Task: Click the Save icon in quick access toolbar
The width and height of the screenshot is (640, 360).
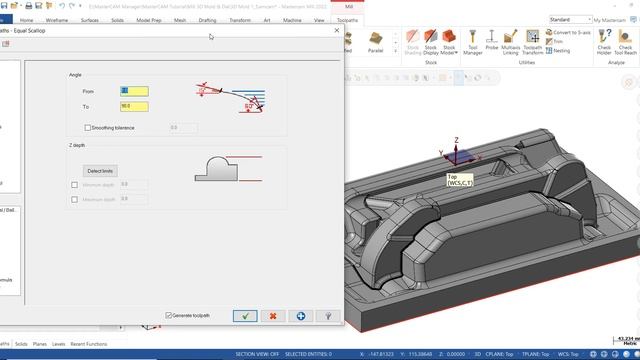Action: click(x=4, y=6)
